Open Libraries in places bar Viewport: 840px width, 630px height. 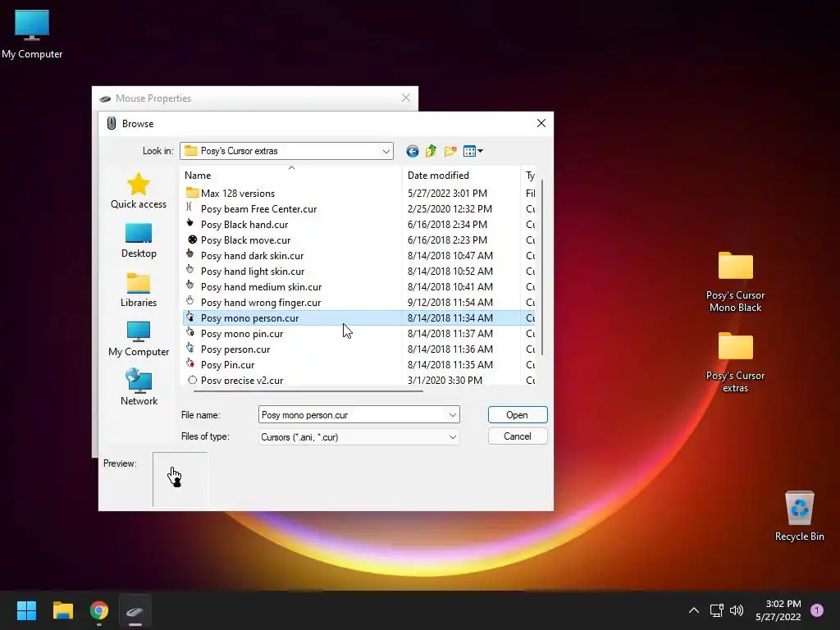(x=138, y=290)
